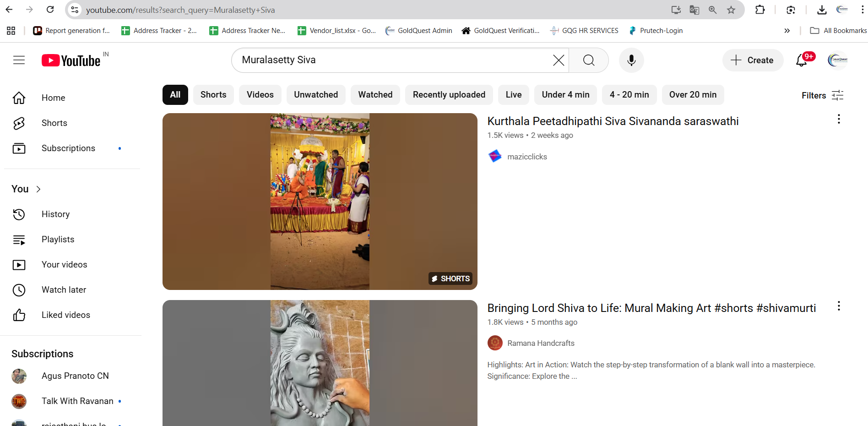Click the Create button
The image size is (868, 426).
[x=753, y=60]
